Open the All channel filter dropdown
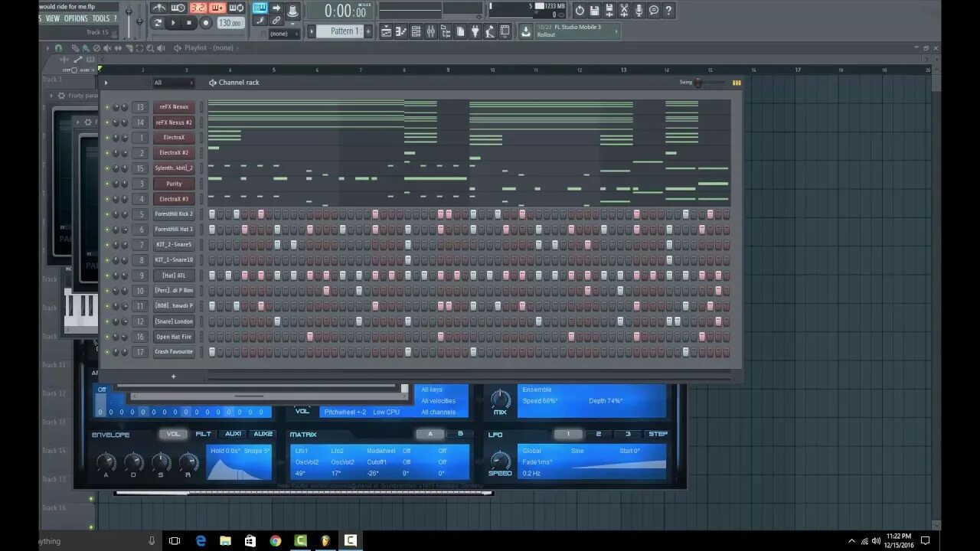This screenshot has height=551, width=980. (172, 83)
